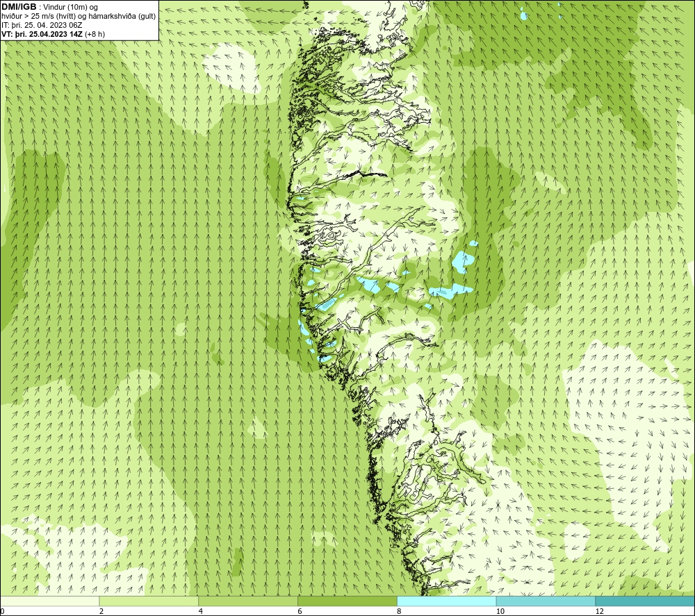Click the 0–2 m/s palest color swatch

(49, 601)
